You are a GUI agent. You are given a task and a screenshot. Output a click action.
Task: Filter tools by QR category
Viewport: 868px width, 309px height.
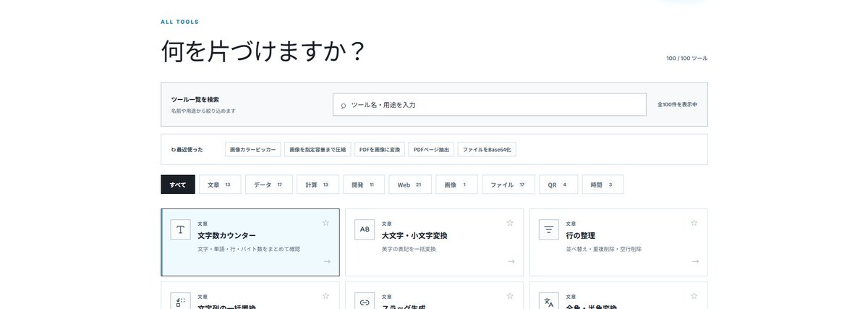click(558, 185)
